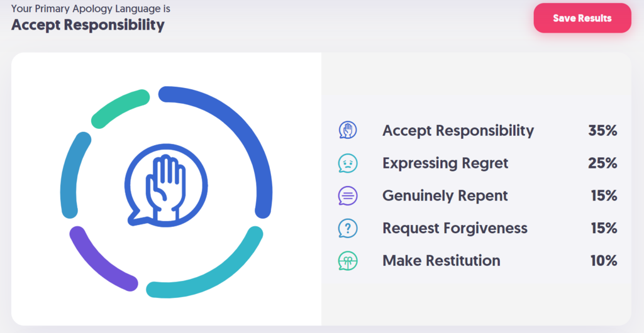Click the sad face Expressing Regret icon
Viewport: 644px width, 333px height.
click(348, 163)
